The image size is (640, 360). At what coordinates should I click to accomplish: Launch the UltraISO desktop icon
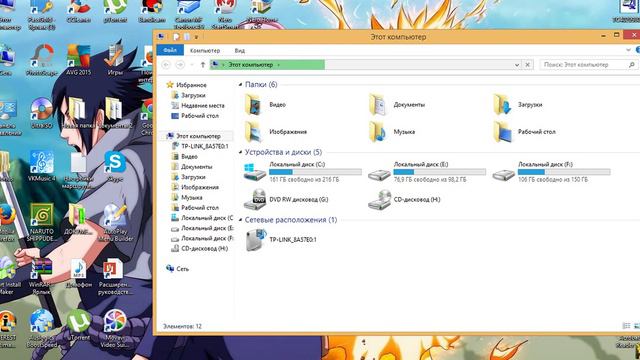pyautogui.click(x=42, y=113)
